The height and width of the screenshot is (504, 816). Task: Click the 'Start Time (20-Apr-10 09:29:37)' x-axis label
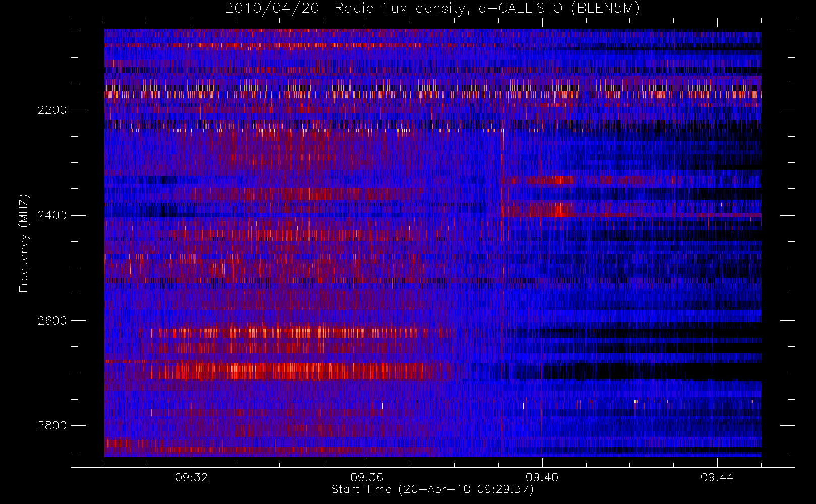coord(433,489)
